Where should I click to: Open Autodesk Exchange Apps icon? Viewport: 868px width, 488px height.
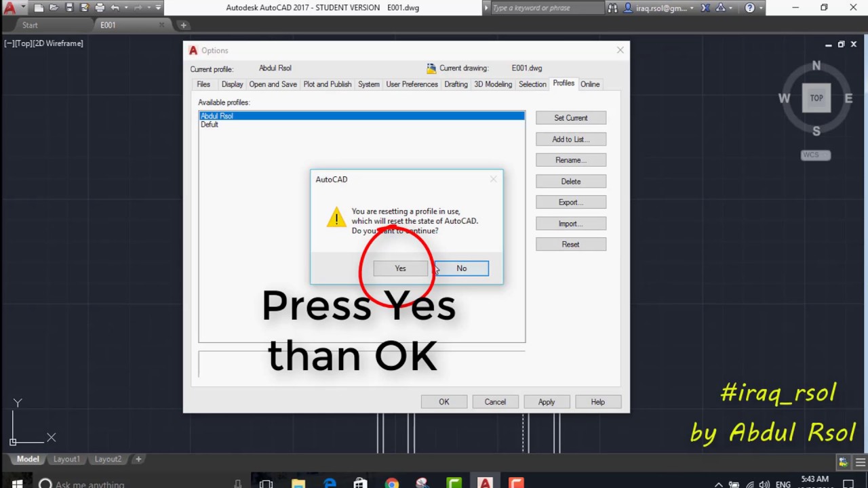tap(706, 8)
